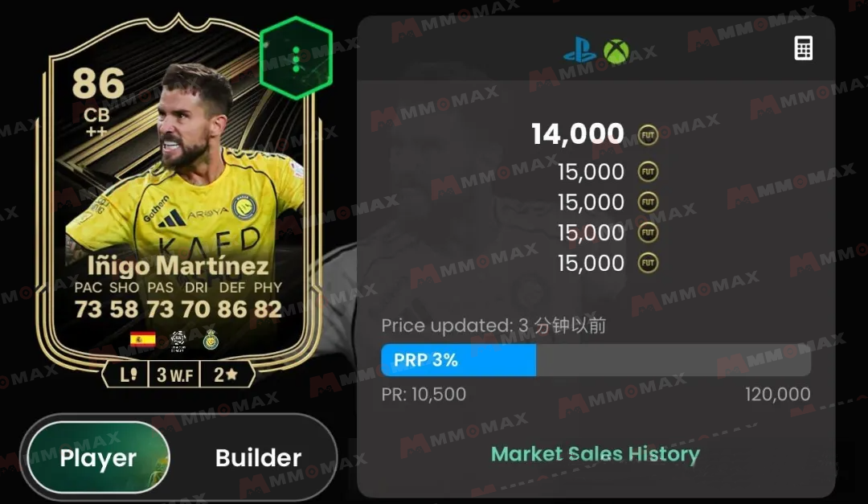868x504 pixels.
Task: Click the 2-star skill moves badge
Action: tap(226, 375)
